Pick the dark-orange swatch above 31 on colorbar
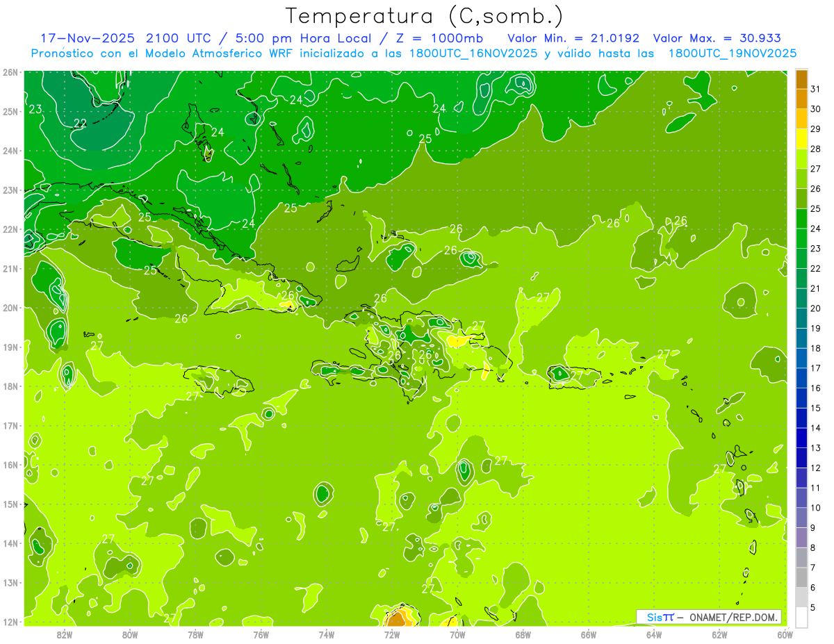834x644 pixels. point(801,79)
